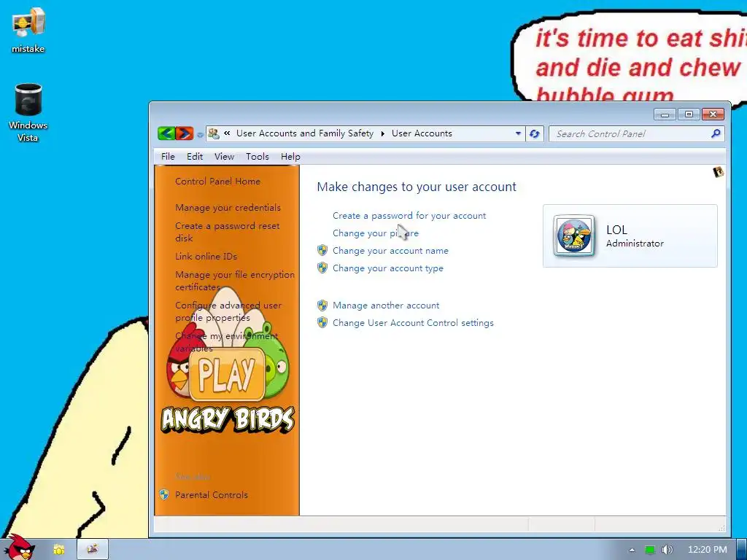Screen dimensions: 747x560
Task: Open recent pages dropdown beside navigation arrows
Action: click(200, 135)
